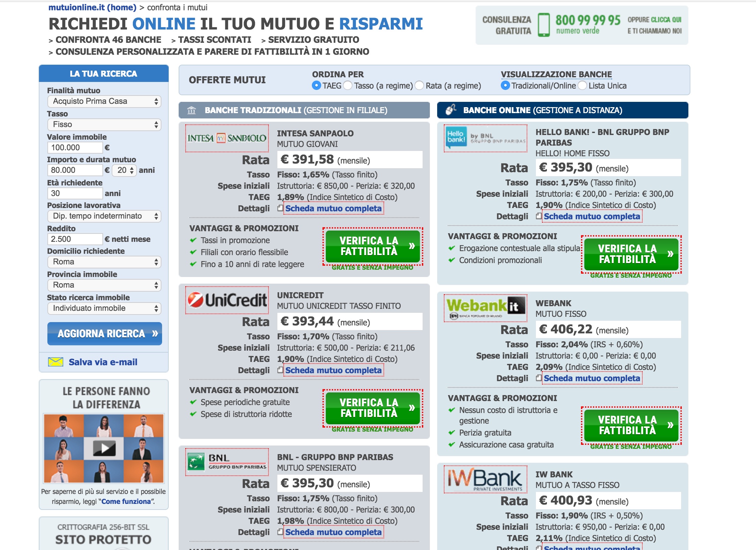The image size is (756, 550).
Task: Click the Sito Protetto SSL badge
Action: coord(104,534)
